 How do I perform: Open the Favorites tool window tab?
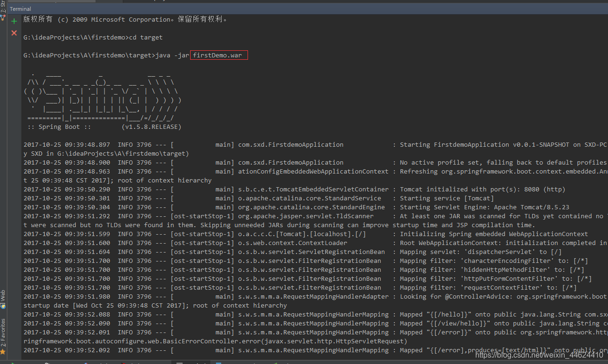3,336
